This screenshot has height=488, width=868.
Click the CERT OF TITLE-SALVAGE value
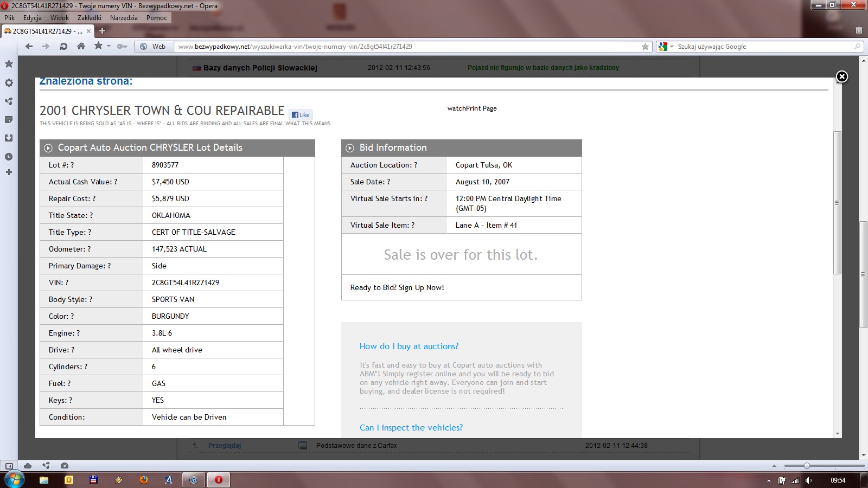194,232
